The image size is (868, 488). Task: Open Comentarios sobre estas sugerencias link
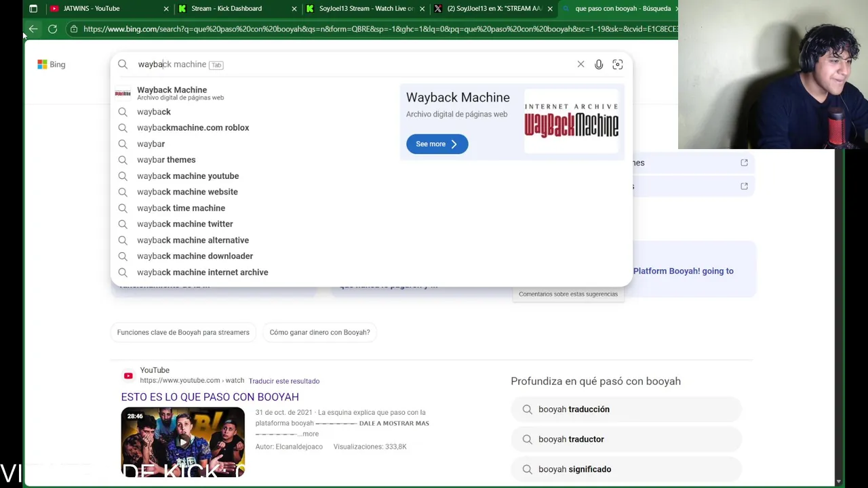(x=568, y=294)
